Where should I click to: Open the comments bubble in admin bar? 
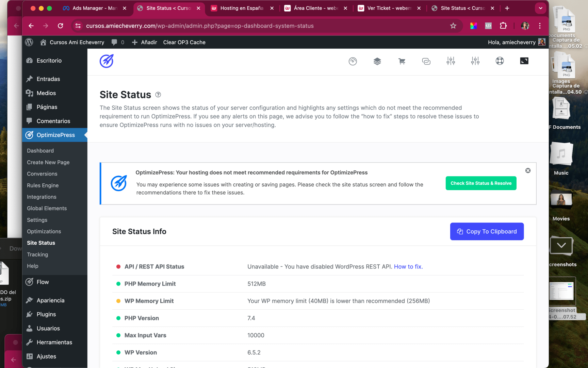pos(118,42)
